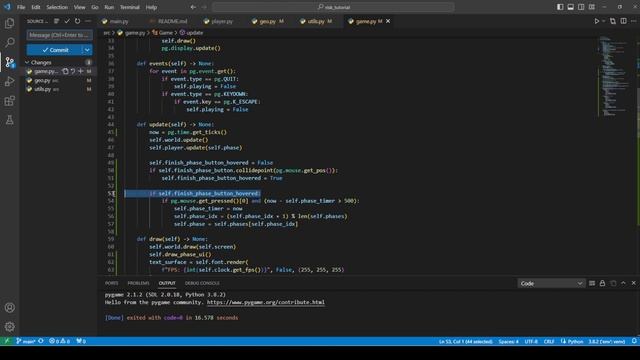Open the Code output channel dropdown
Screen dimensions: 640x360
(x=551, y=283)
